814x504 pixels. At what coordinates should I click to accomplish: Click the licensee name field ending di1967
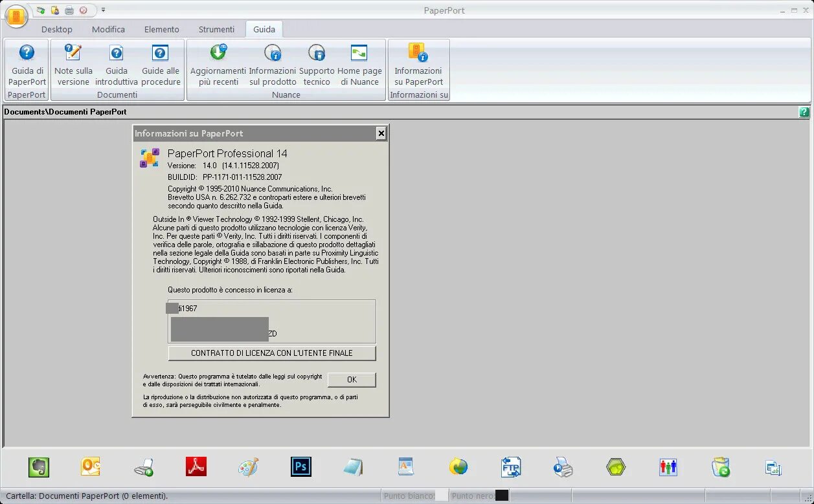(x=181, y=309)
